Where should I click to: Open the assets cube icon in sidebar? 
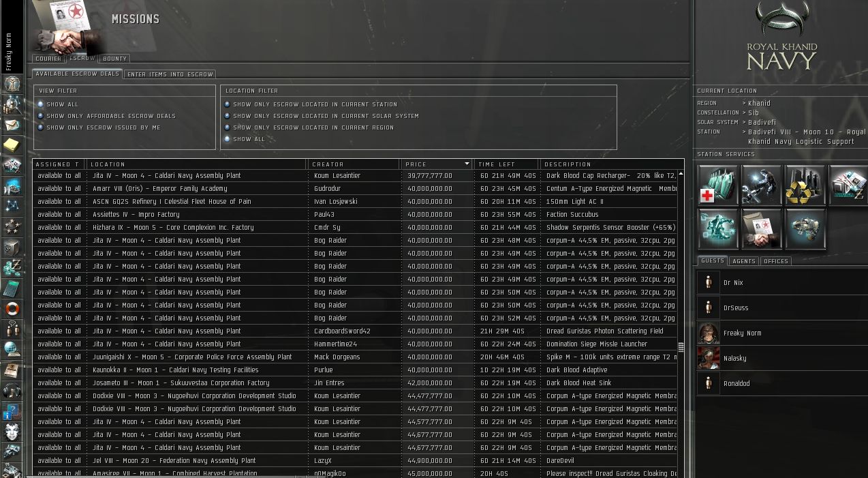coord(12,248)
